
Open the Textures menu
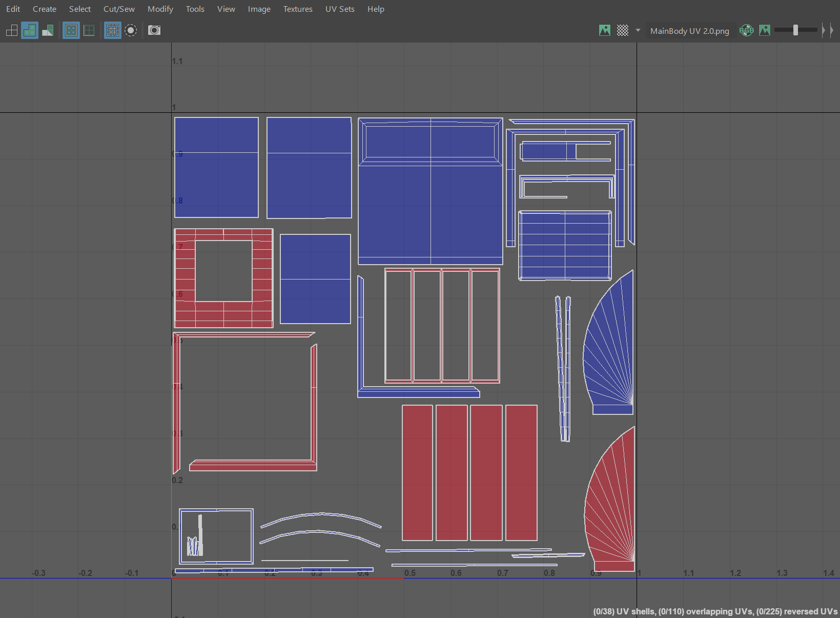pos(298,9)
